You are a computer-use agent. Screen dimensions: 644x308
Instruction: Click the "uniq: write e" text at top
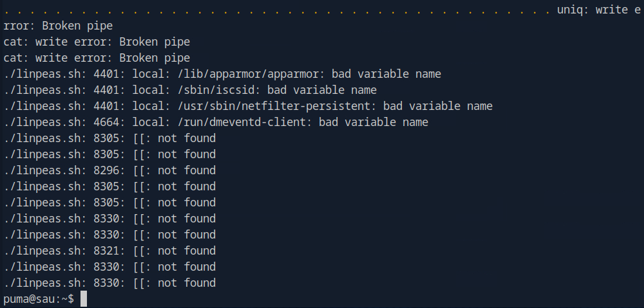(x=598, y=10)
